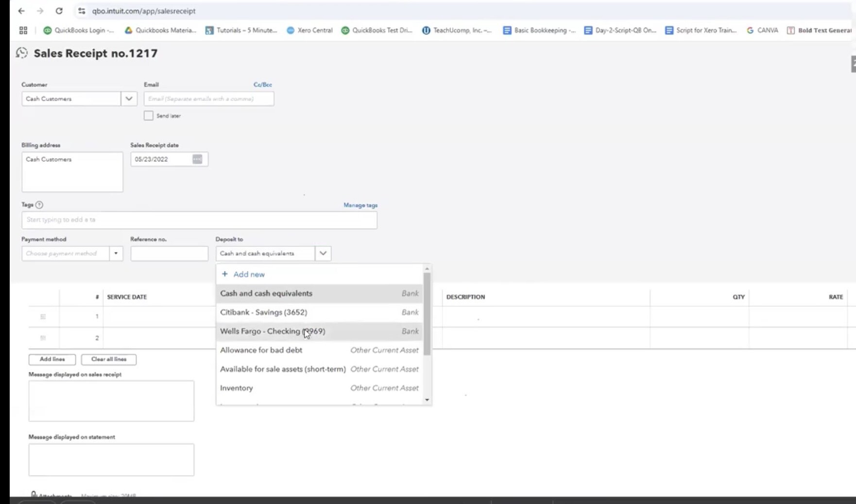Click Add new in Deposit to list
Image resolution: width=856 pixels, height=504 pixels.
243,274
